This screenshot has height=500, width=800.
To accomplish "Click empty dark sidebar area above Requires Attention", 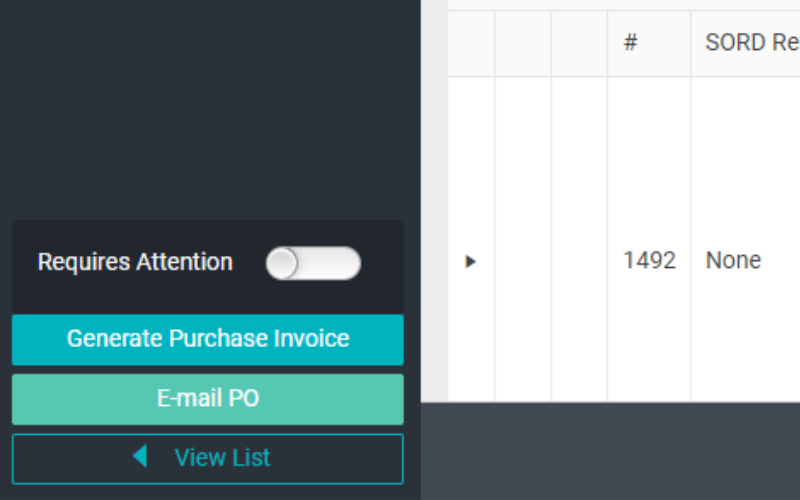I will pyautogui.click(x=208, y=110).
